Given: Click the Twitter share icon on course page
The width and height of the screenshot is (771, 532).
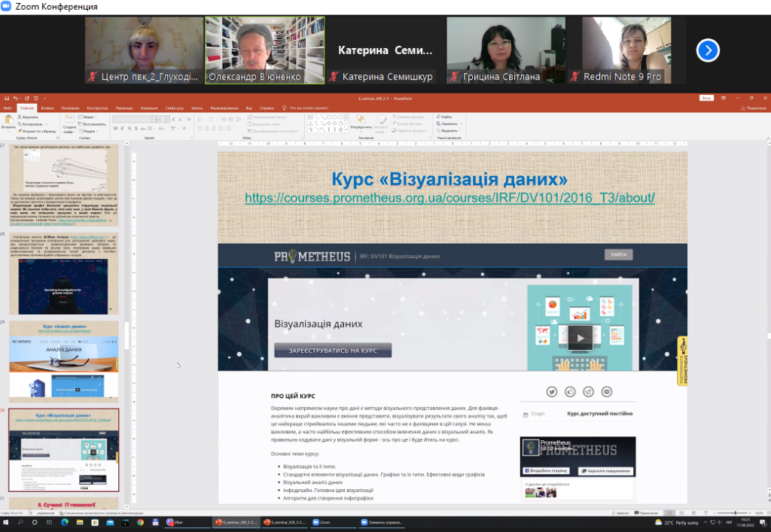Looking at the screenshot, I should 552,391.
